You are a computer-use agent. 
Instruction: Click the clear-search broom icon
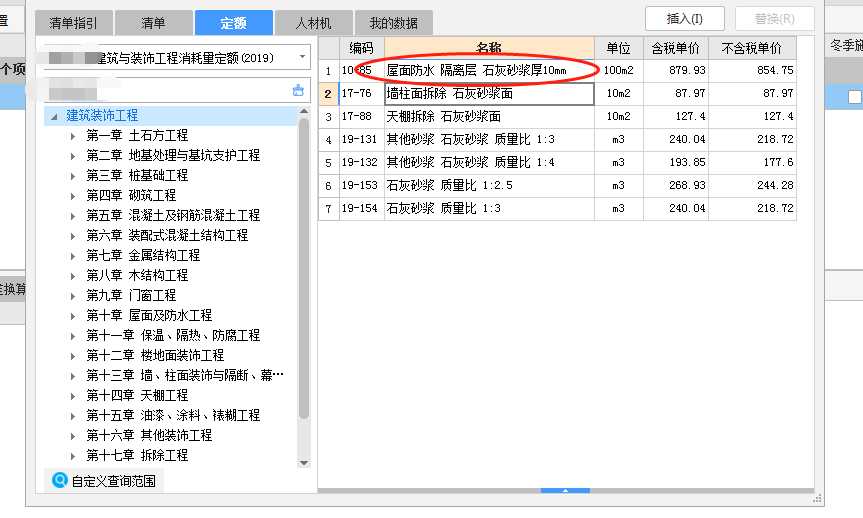(x=298, y=90)
